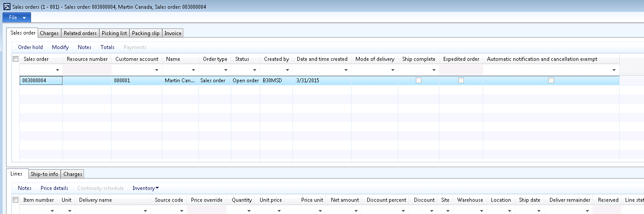The height and width of the screenshot is (214, 644).
Task: Click the Sales orders window icon in title bar
Action: (x=6, y=7)
